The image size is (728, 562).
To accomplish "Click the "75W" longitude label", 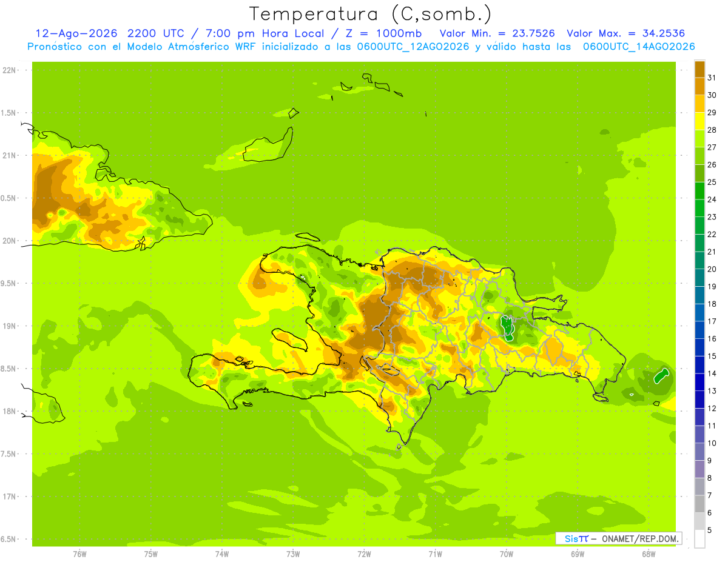I will click(150, 554).
